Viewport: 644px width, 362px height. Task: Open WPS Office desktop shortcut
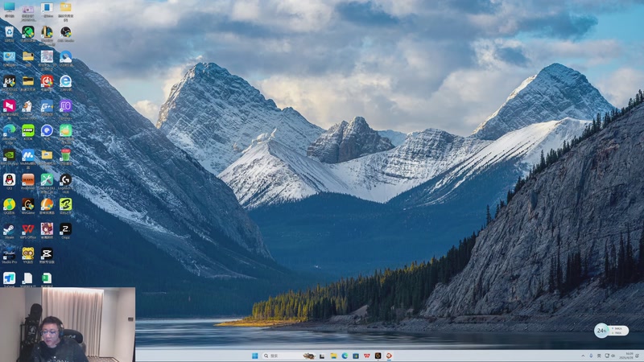[28, 229]
